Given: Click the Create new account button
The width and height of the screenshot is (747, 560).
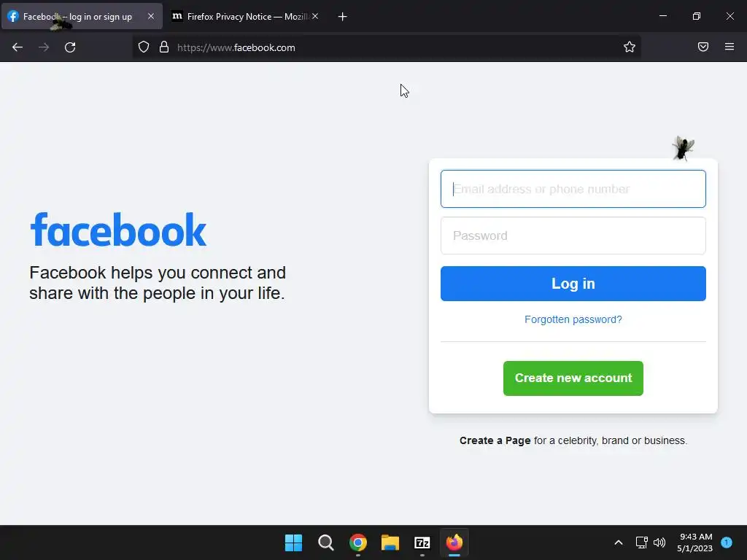Looking at the screenshot, I should [573, 378].
